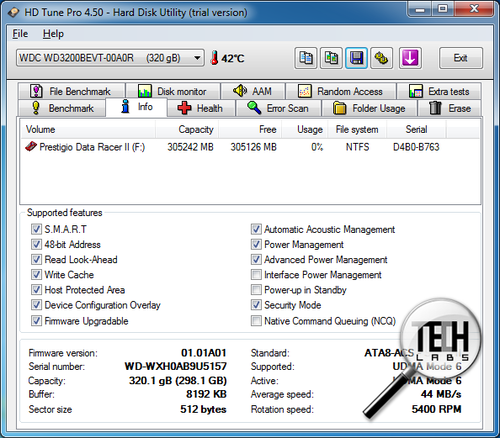Viewport: 500px width, 438px height.
Task: Switch to the Extra tests tab
Action: pyautogui.click(x=439, y=91)
